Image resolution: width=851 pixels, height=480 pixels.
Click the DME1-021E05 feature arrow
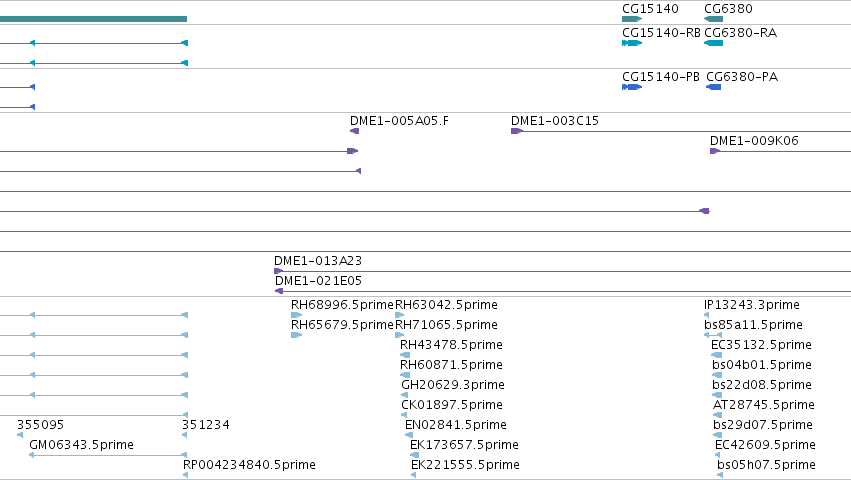coord(279,291)
